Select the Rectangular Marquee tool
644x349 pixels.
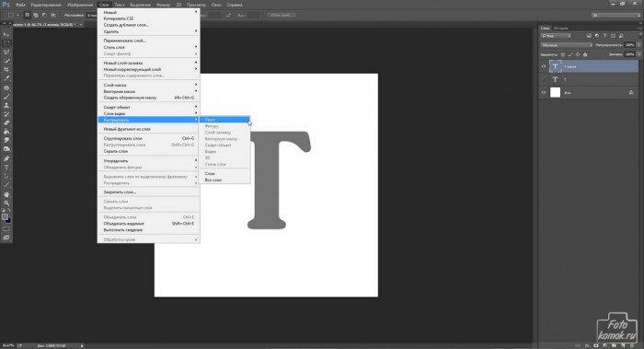pyautogui.click(x=6, y=43)
